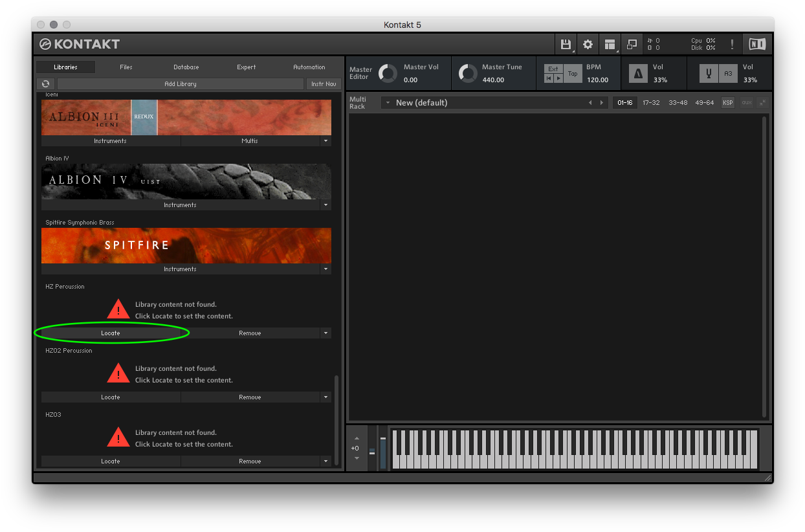Locate the HZ02 Percussion library content
805x532 pixels.
pyautogui.click(x=111, y=397)
